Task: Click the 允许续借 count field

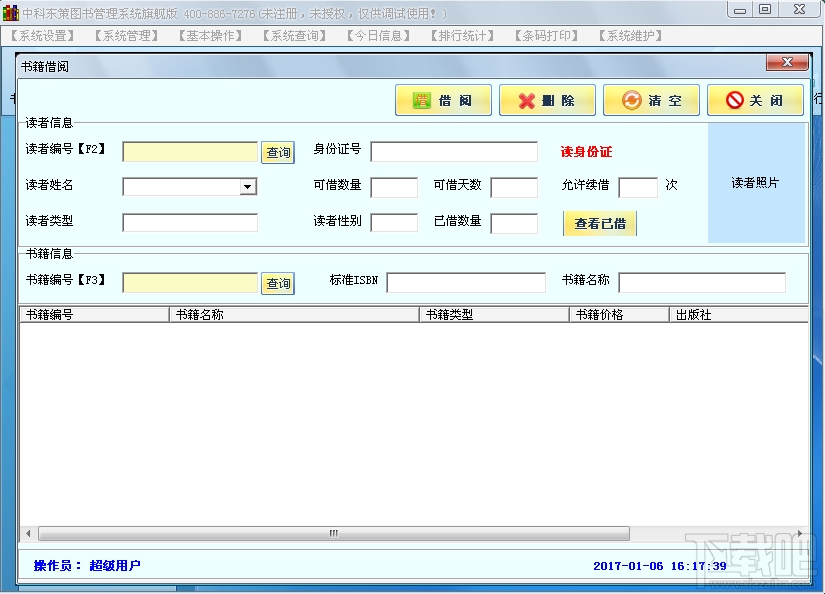Action: 638,187
